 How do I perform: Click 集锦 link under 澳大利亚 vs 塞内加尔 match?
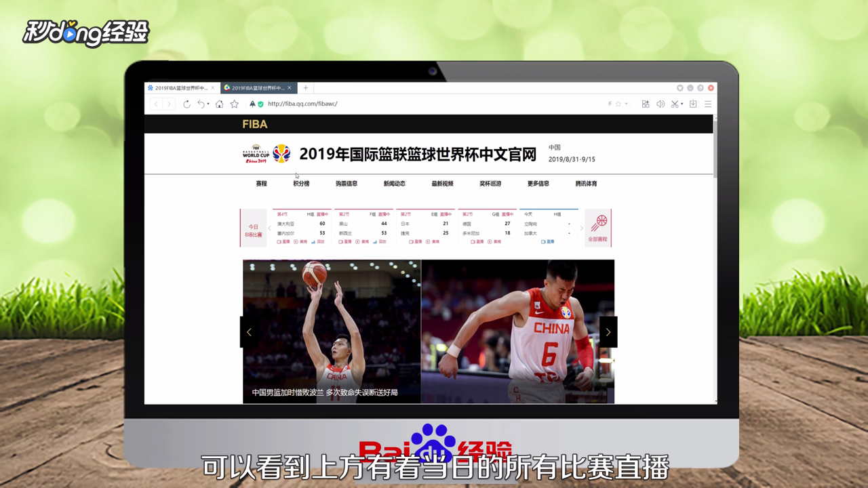coord(300,241)
